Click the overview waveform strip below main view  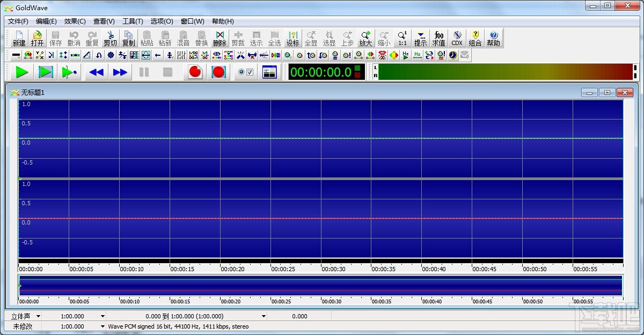[x=321, y=286]
